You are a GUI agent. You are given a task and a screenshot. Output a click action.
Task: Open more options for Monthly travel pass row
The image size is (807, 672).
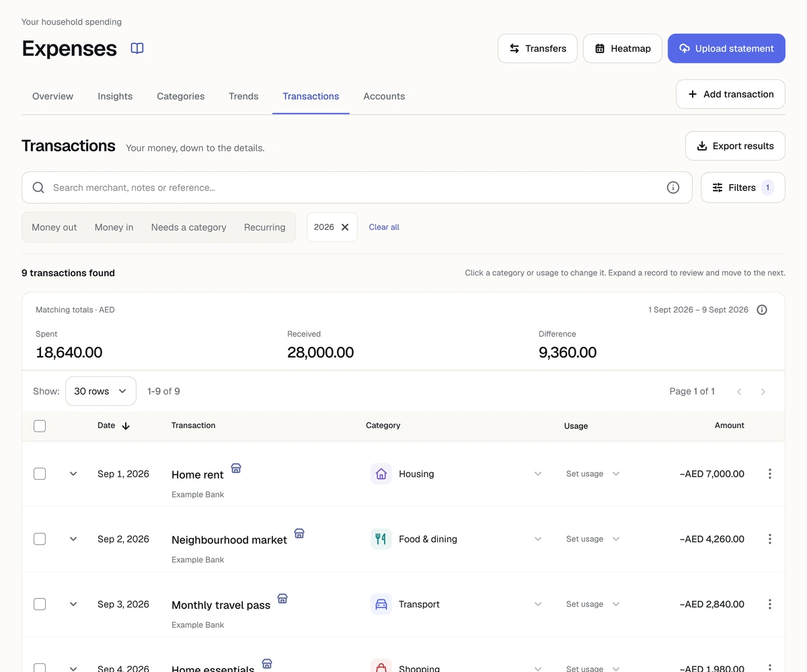coord(770,604)
